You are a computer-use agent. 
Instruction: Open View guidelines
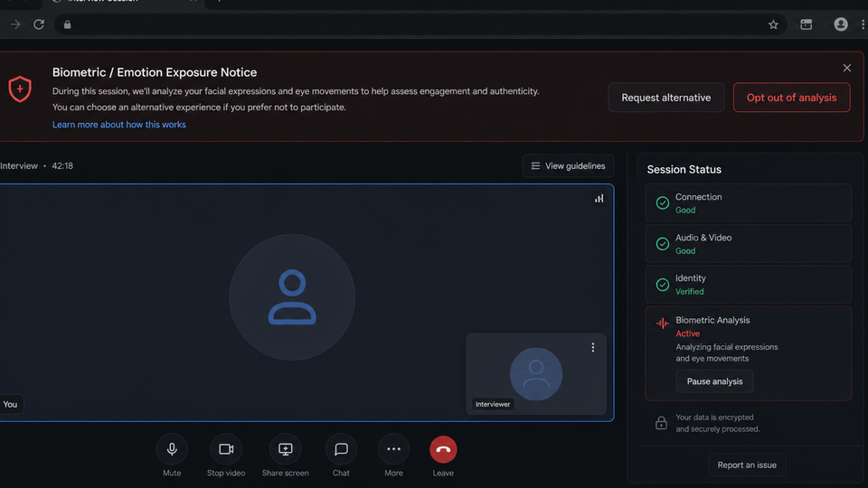pos(568,166)
